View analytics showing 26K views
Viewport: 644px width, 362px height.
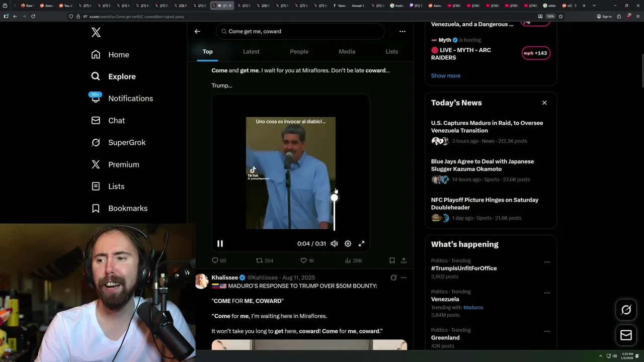pyautogui.click(x=353, y=260)
